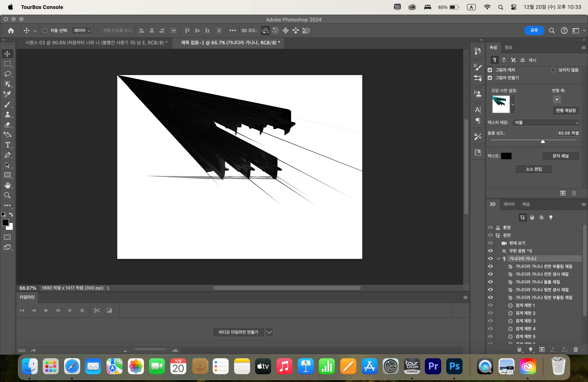Select the Eraser tool
Screen dimensions: 588x382
click(x=7, y=124)
